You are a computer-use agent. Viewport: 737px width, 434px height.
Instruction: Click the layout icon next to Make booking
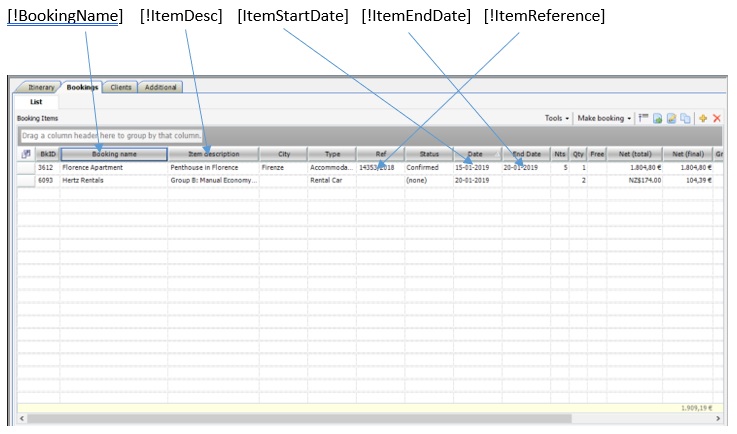[644, 118]
